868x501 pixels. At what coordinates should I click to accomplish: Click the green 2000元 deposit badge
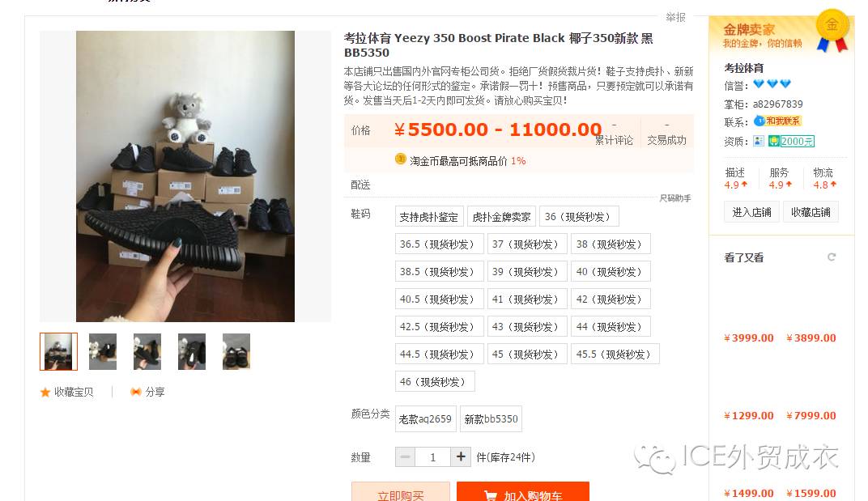point(791,141)
